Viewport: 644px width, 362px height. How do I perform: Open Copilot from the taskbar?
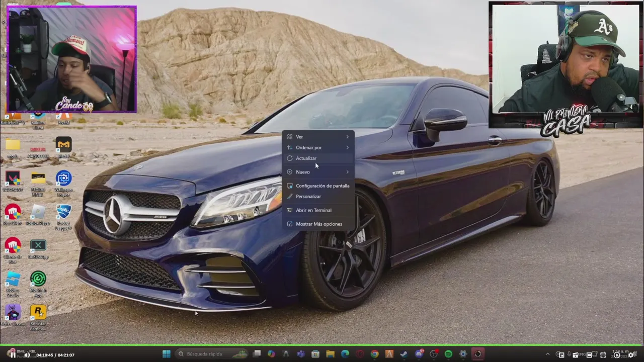pos(271,354)
